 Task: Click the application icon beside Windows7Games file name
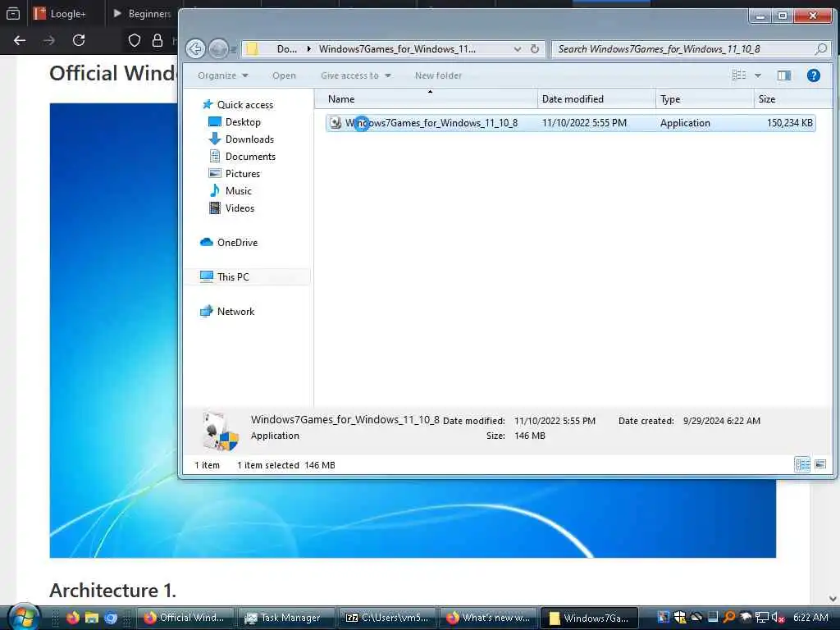coord(336,123)
